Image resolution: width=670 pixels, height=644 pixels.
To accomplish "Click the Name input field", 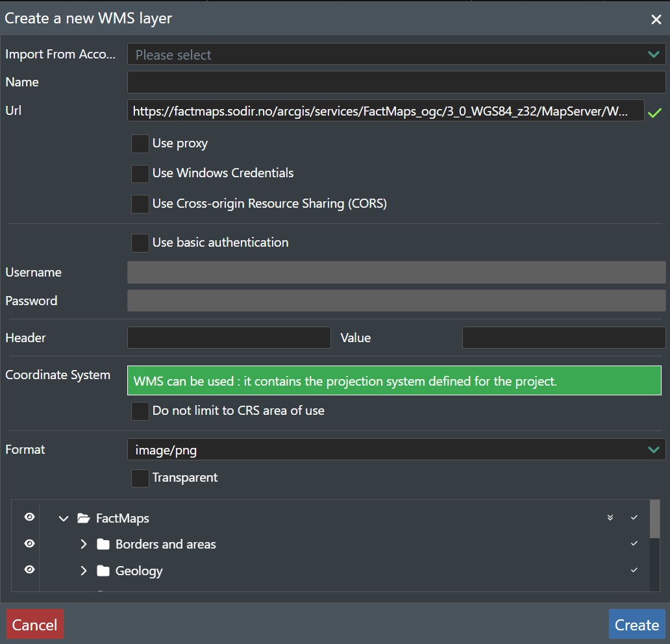I will point(396,82).
